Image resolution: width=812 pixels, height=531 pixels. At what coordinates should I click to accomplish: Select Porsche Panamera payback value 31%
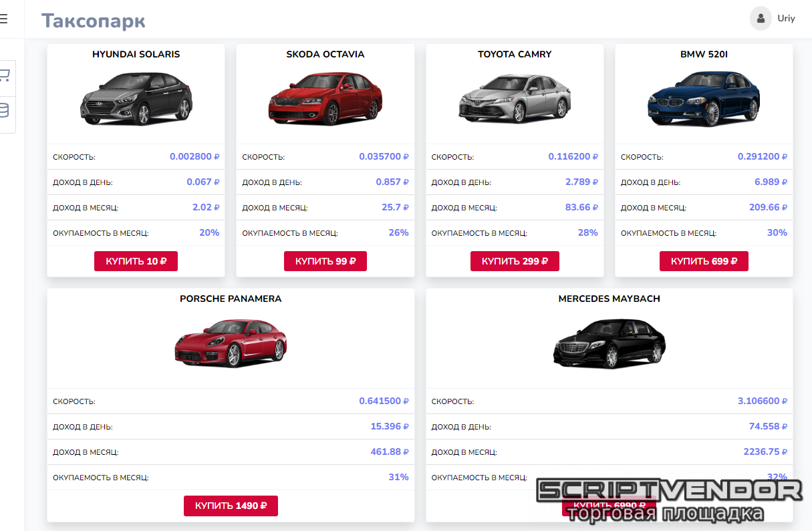coord(399,477)
